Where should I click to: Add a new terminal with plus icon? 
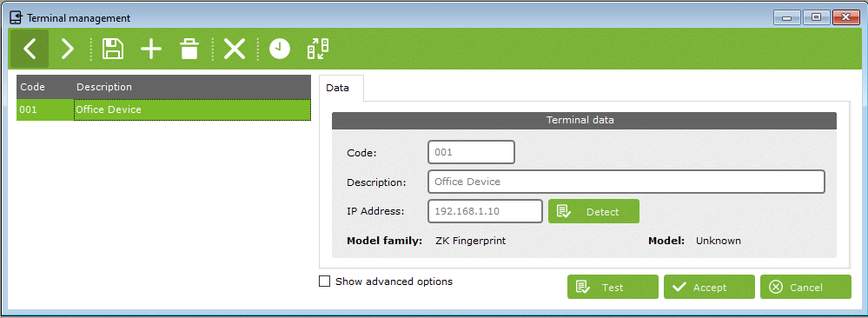coord(150,49)
